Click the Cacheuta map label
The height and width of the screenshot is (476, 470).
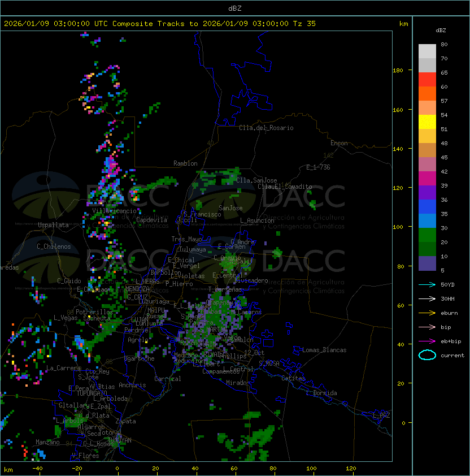pos(97,318)
